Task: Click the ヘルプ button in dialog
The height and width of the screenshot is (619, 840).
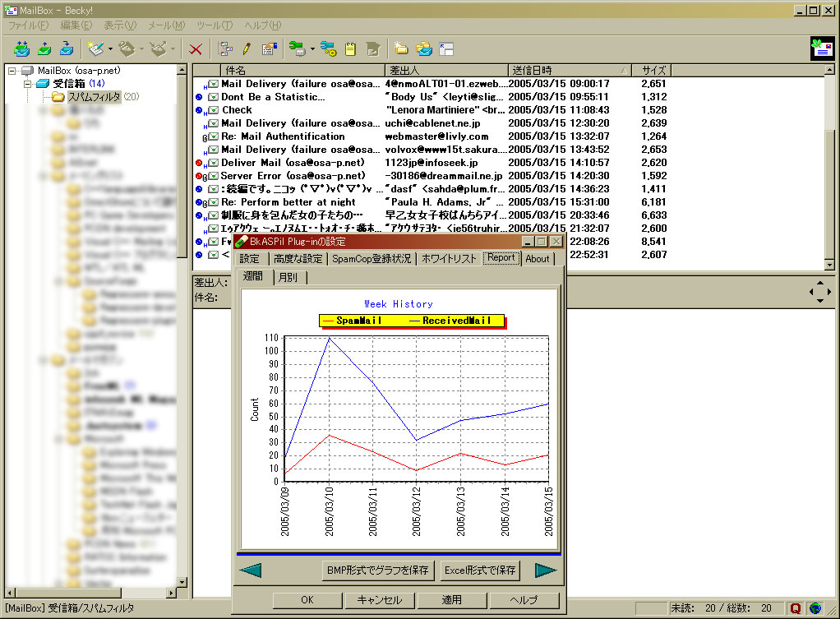Action: pos(524,600)
